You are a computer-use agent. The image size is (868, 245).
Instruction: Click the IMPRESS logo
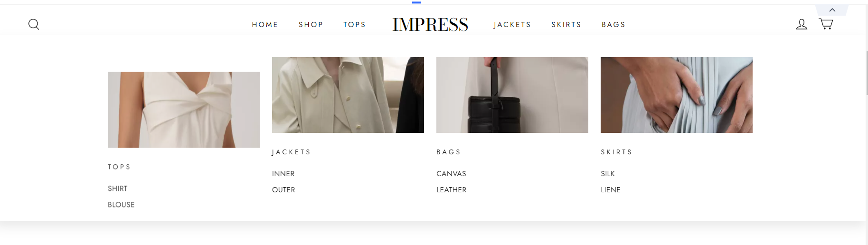click(430, 24)
